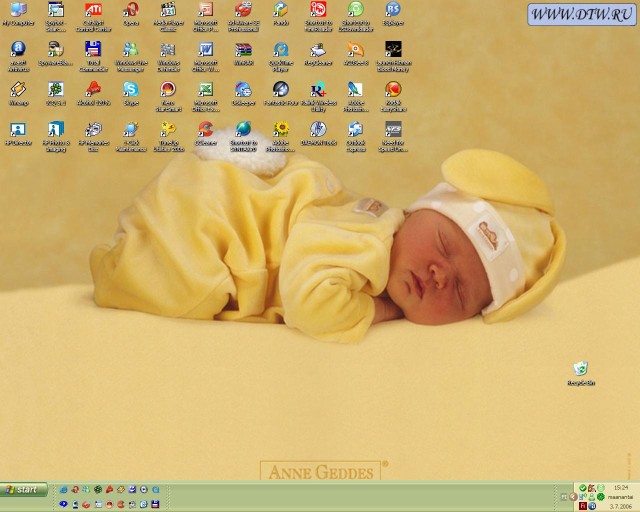This screenshot has width=640, height=512.
Task: Select the HP Director desktop icon
Action: [18, 133]
